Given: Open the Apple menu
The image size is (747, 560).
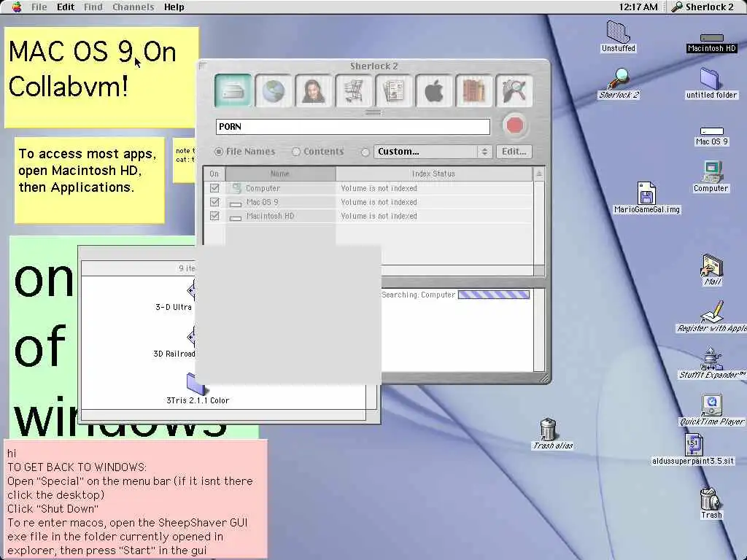Looking at the screenshot, I should coord(16,7).
